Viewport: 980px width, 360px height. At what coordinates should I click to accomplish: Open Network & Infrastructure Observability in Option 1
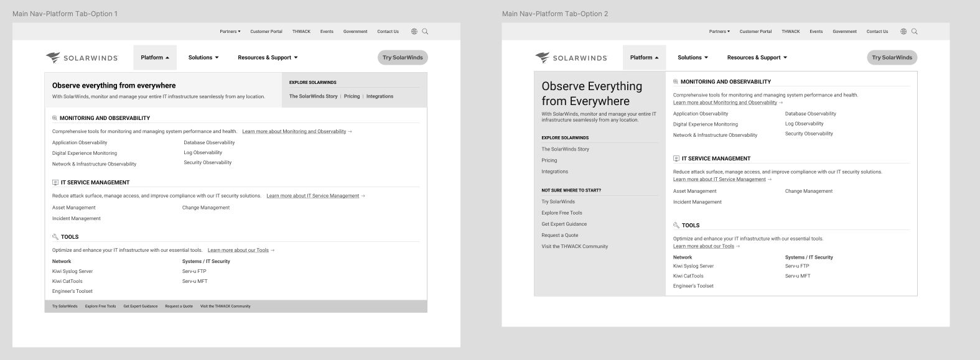tap(94, 164)
